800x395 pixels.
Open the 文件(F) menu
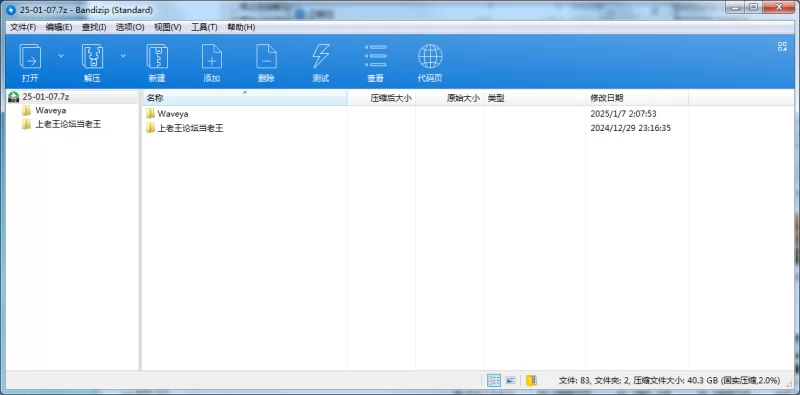click(23, 27)
